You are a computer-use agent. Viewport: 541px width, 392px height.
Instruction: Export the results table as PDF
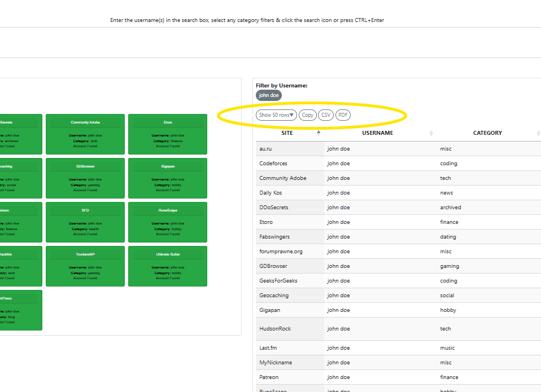[343, 115]
